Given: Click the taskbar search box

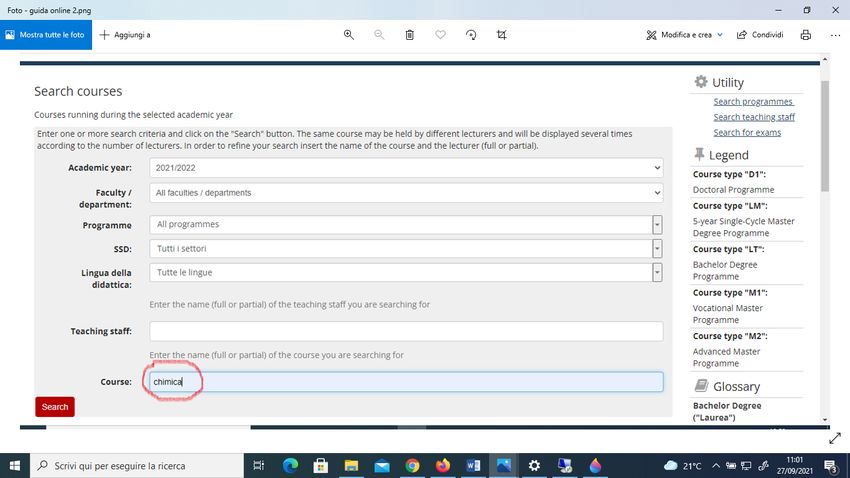Looking at the screenshot, I should pos(137,466).
